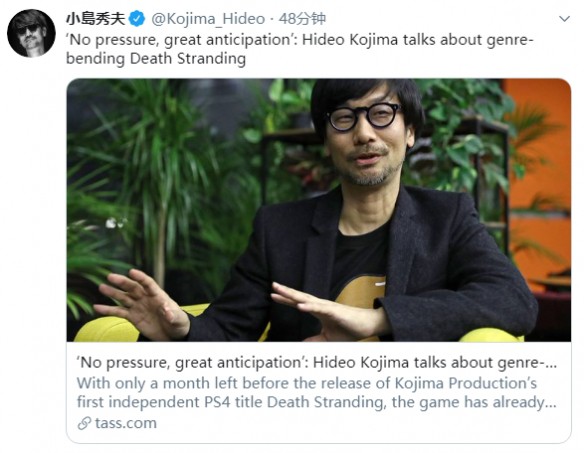The height and width of the screenshot is (453, 584).
Task: Click Kojima's profile avatar photo
Action: click(31, 33)
